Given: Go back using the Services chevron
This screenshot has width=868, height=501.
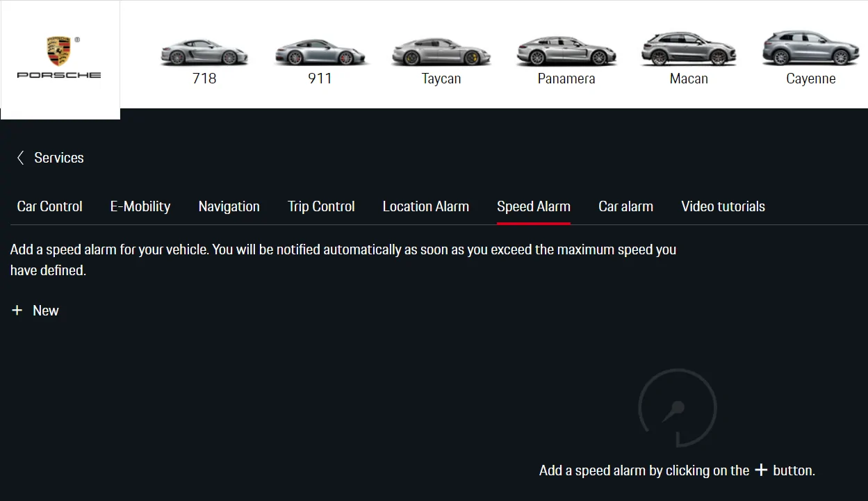Looking at the screenshot, I should (20, 158).
